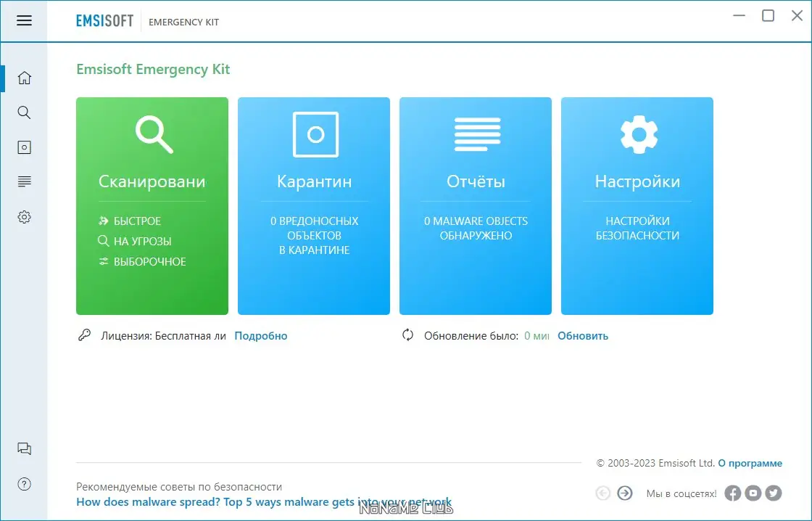The image size is (812, 521).
Task: Open the logs list icon in the sidebar
Action: tap(24, 181)
